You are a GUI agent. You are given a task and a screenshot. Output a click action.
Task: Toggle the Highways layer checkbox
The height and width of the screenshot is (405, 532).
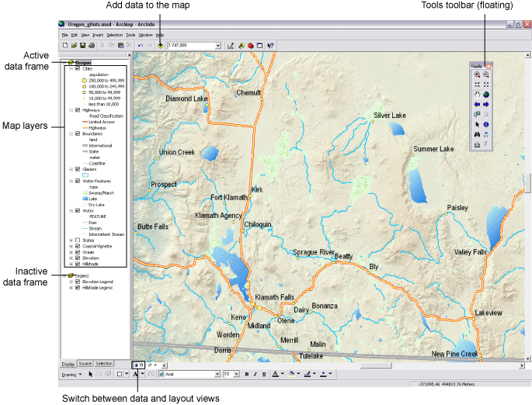[78, 110]
